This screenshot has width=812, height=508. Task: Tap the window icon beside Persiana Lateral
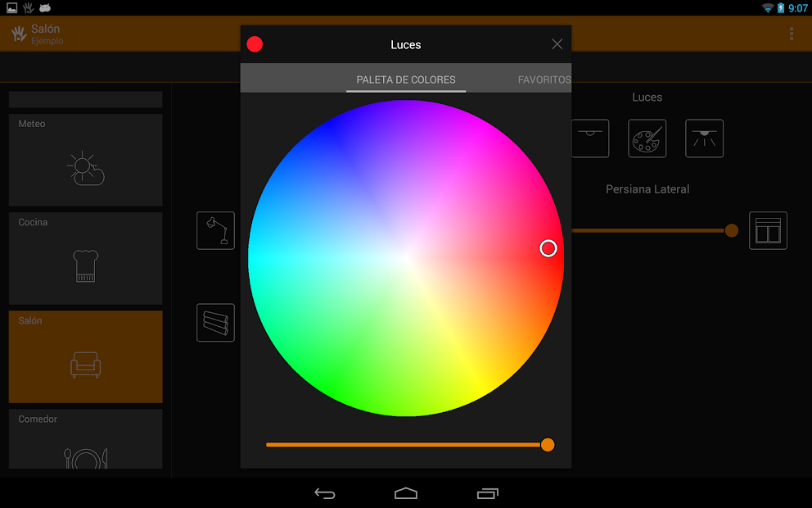[768, 230]
